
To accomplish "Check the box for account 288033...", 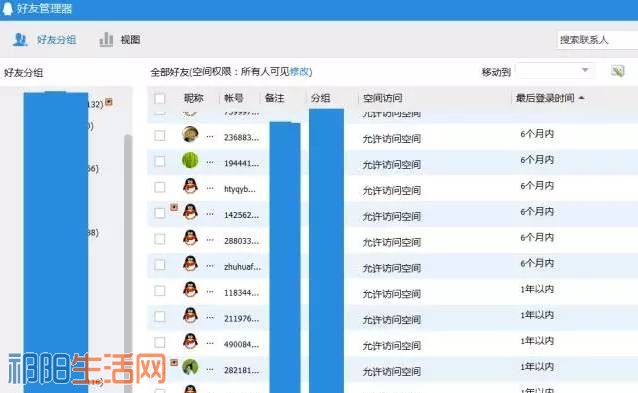I will click(160, 239).
